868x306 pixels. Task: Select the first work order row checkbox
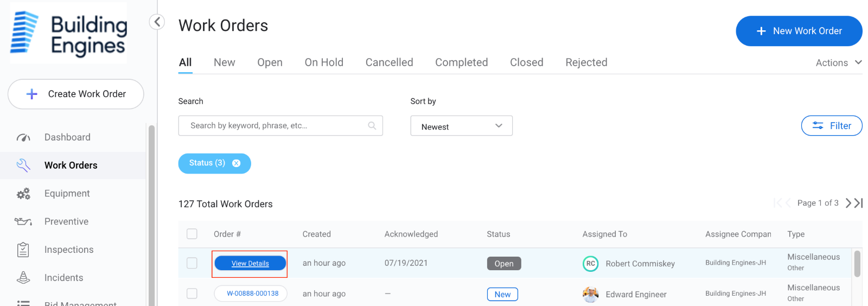192,263
